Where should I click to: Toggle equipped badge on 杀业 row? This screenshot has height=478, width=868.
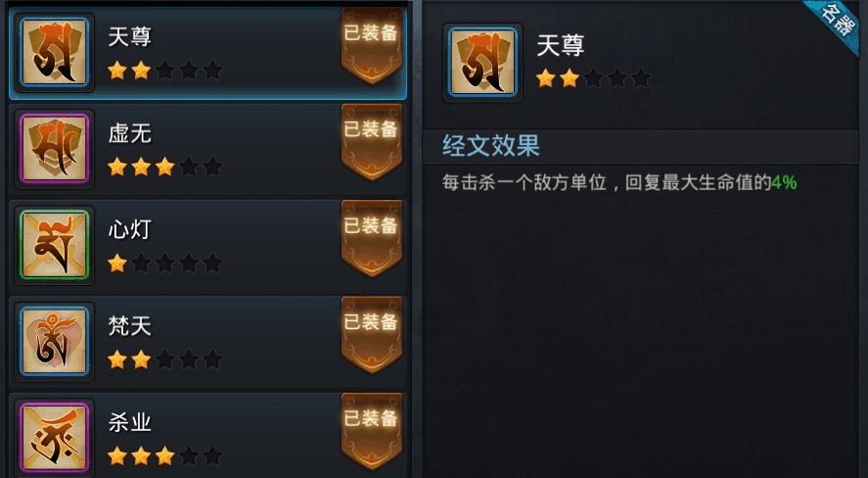372,431
